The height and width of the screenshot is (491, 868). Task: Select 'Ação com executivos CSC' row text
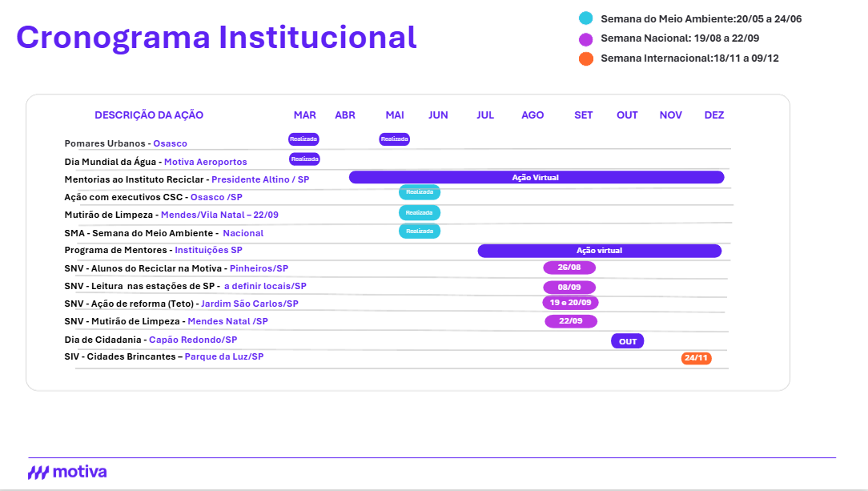pyautogui.click(x=153, y=197)
